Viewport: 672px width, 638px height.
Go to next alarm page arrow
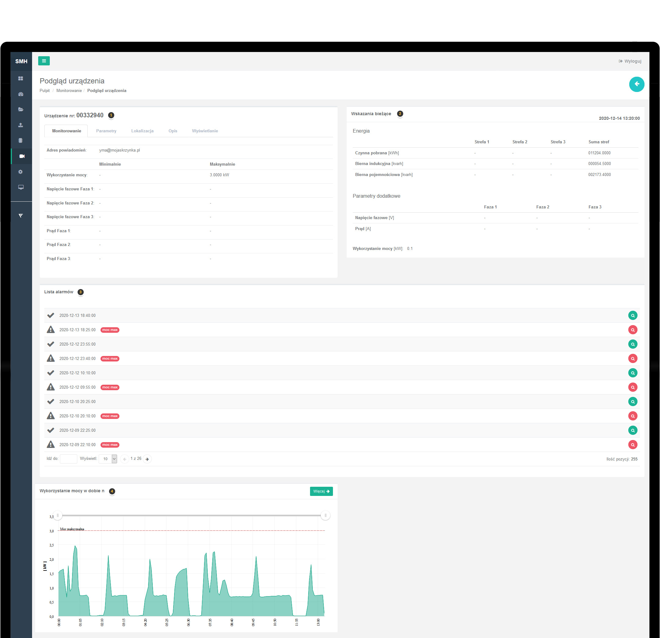pyautogui.click(x=147, y=459)
